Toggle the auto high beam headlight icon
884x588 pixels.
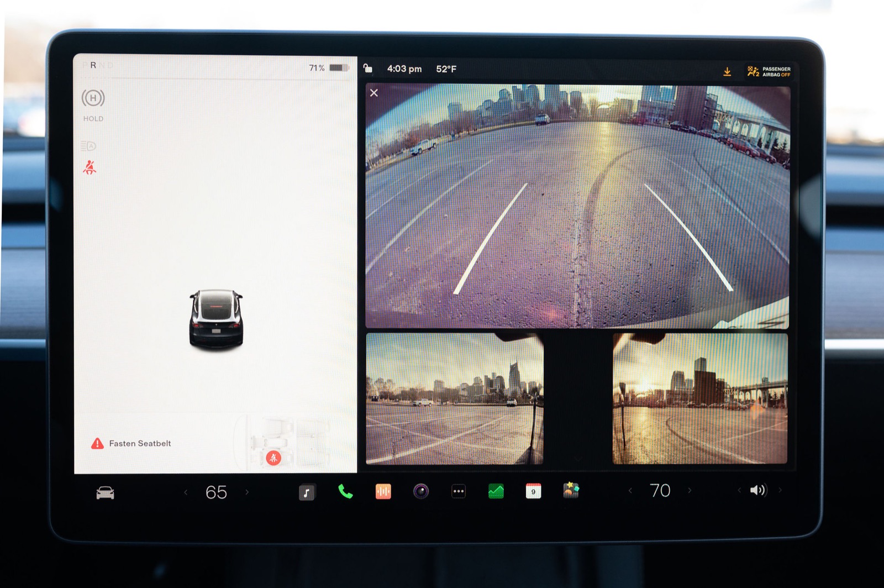pyautogui.click(x=88, y=146)
